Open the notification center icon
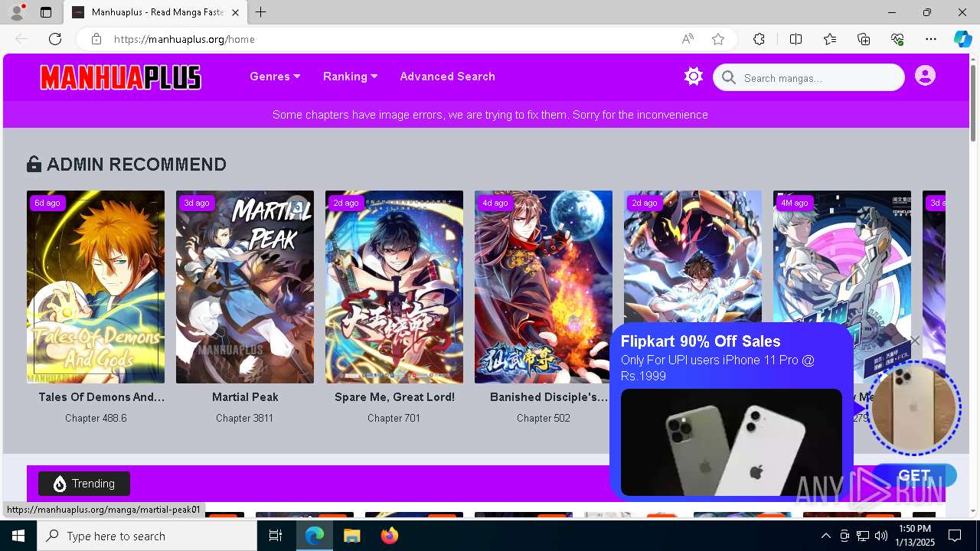The height and width of the screenshot is (551, 980). (955, 536)
